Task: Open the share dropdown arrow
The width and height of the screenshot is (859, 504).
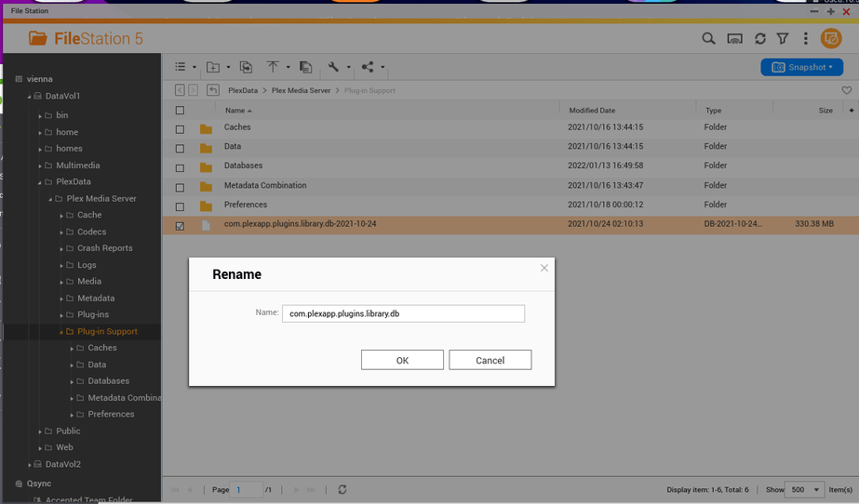Action: [x=383, y=67]
